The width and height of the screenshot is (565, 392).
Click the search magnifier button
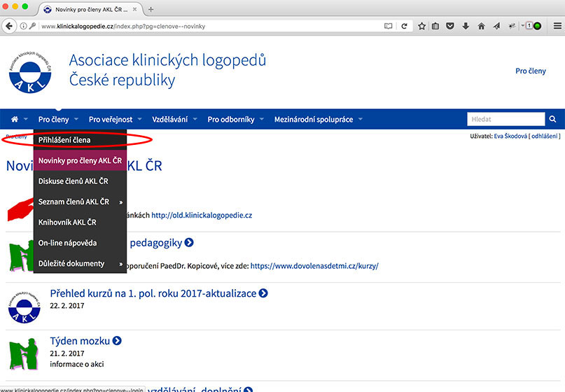[552, 119]
